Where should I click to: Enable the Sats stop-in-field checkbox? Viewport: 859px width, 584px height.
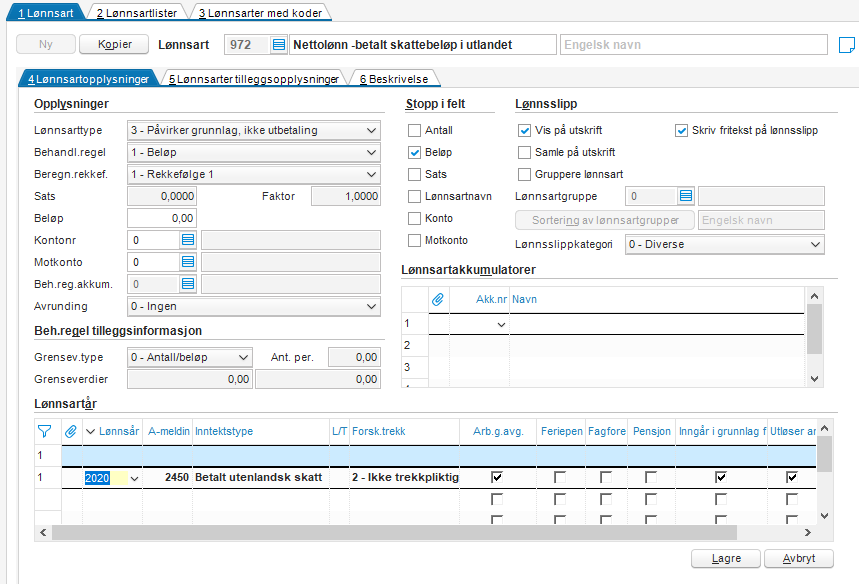[x=415, y=174]
